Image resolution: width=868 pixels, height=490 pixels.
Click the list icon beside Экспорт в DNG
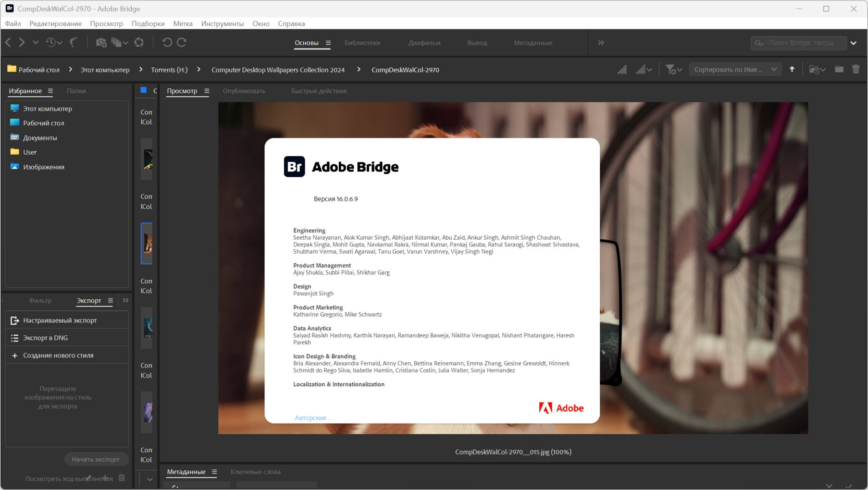point(14,338)
